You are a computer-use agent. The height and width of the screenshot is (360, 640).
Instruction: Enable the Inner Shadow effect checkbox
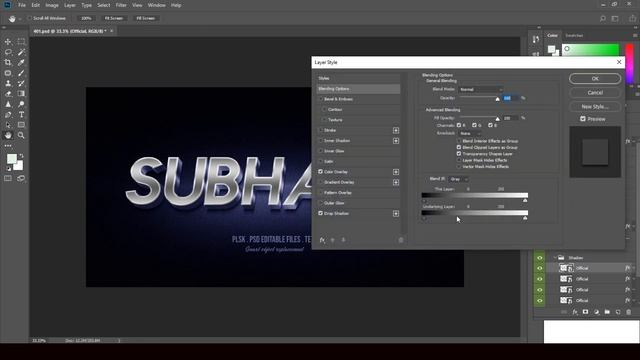(x=321, y=140)
